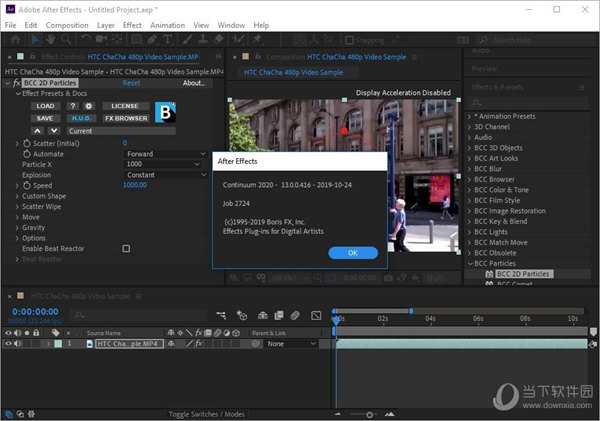Open the Automate Forward dropdown

166,154
